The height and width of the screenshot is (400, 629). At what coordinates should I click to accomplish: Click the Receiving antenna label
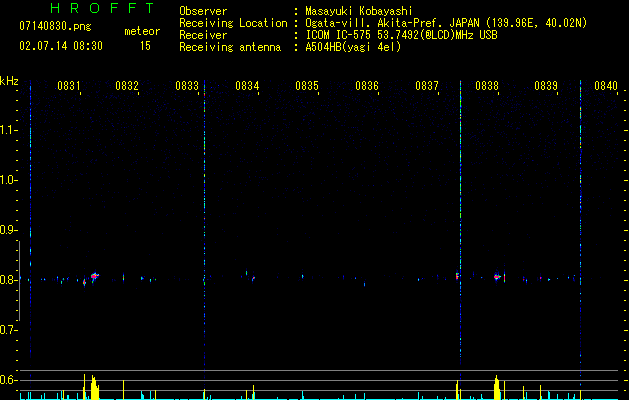230,47
